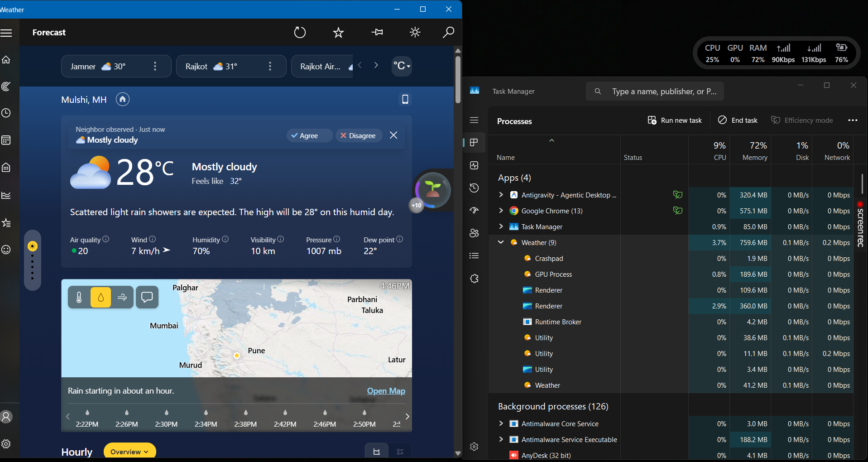Open Task Manager Performance tab icon
868x462 pixels.
(474, 165)
